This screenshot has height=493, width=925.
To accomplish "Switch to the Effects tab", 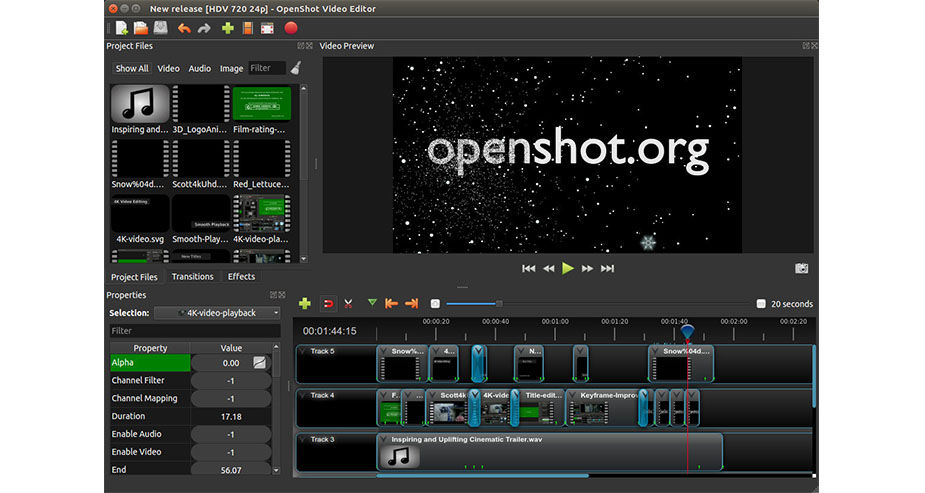I will click(241, 277).
